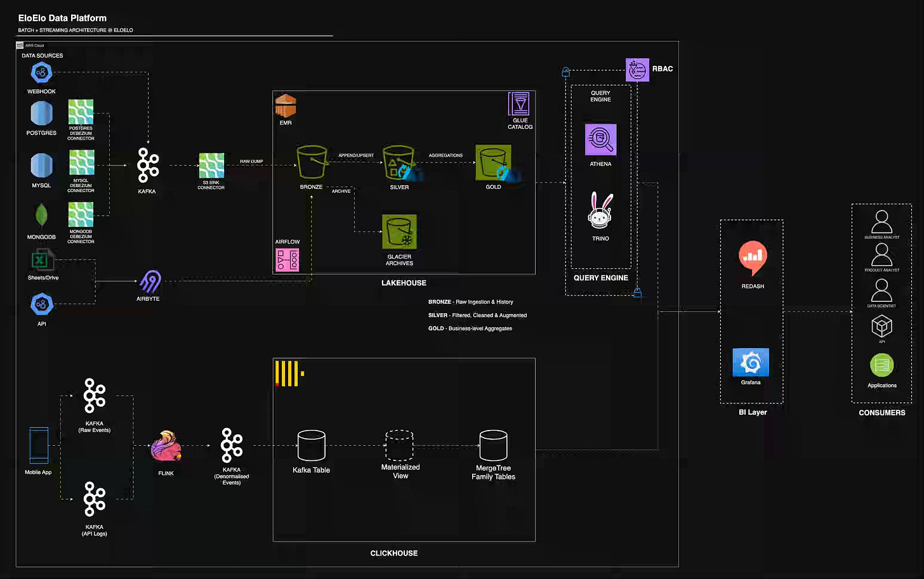Viewport: 924px width, 579px height.
Task: Select the Materialized View cylinder
Action: pyautogui.click(x=400, y=445)
